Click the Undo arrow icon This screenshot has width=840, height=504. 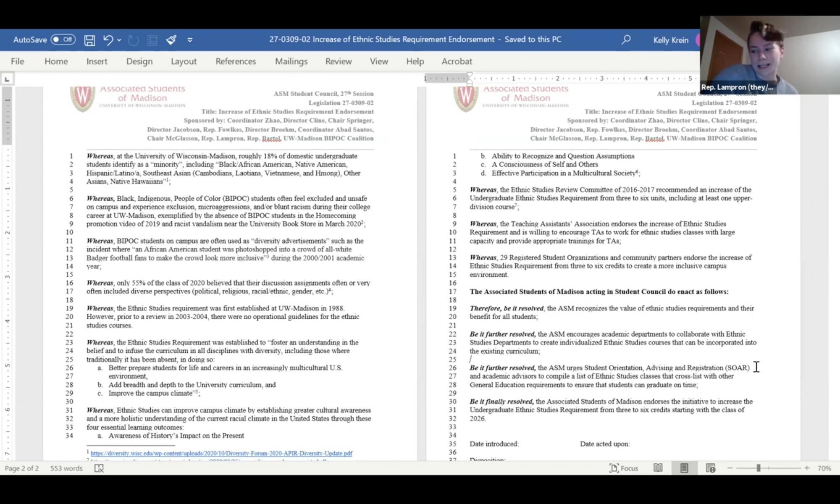pos(108,40)
